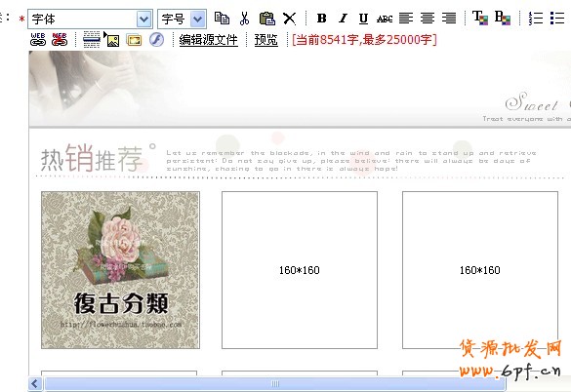Click the paste clipboard icon
The width and height of the screenshot is (571, 392).
pos(266,19)
